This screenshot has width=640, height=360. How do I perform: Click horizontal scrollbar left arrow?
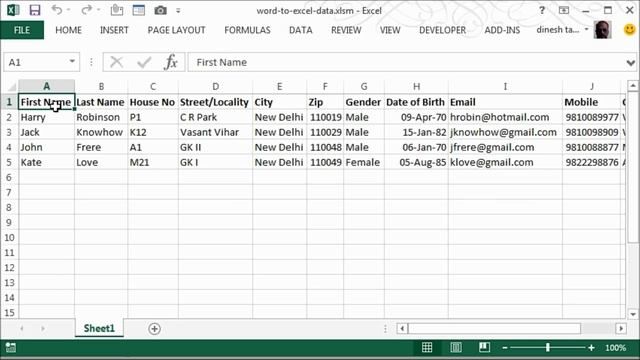point(402,329)
